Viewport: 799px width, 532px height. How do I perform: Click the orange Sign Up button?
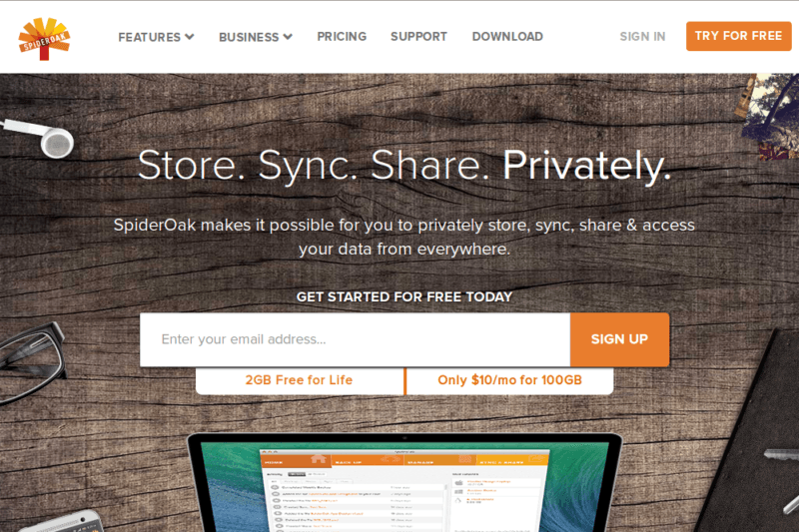[619, 339]
